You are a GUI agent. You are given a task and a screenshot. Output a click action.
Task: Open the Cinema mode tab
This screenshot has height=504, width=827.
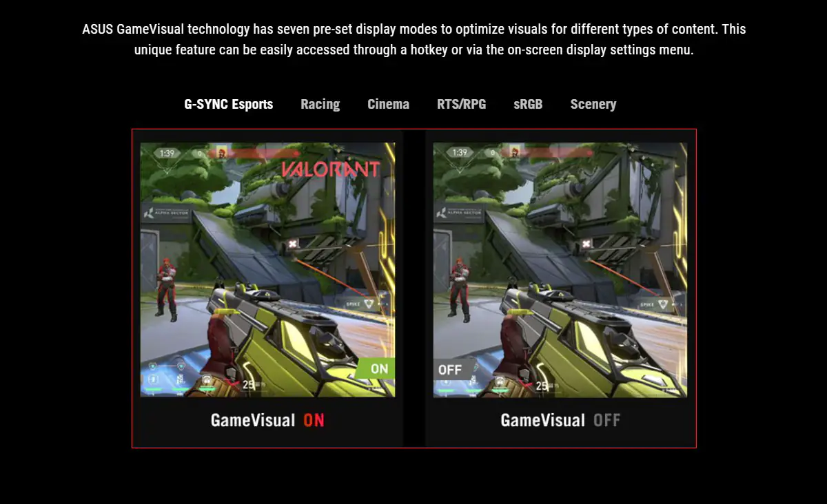point(388,105)
